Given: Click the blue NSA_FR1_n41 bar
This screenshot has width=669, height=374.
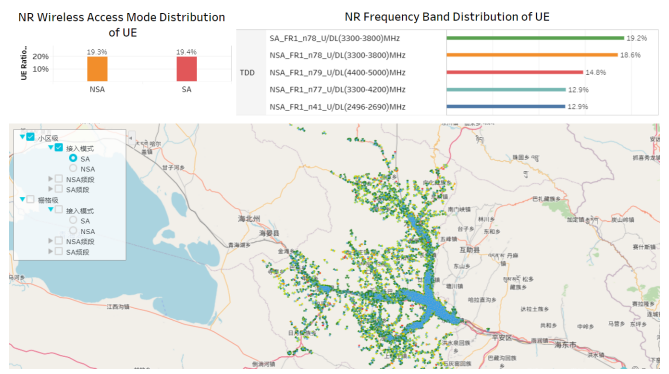Looking at the screenshot, I should tap(506, 107).
